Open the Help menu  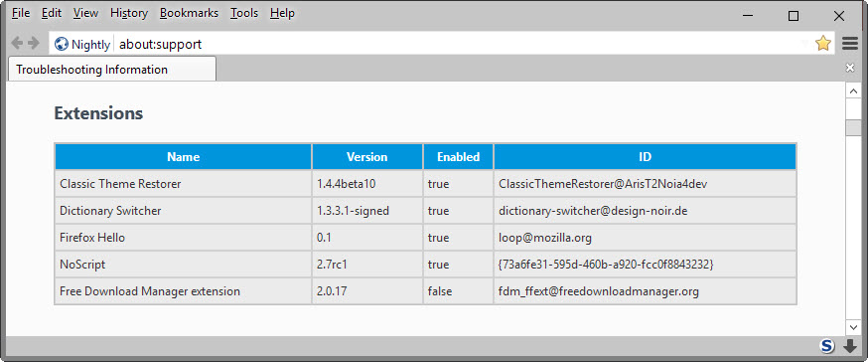tap(282, 13)
